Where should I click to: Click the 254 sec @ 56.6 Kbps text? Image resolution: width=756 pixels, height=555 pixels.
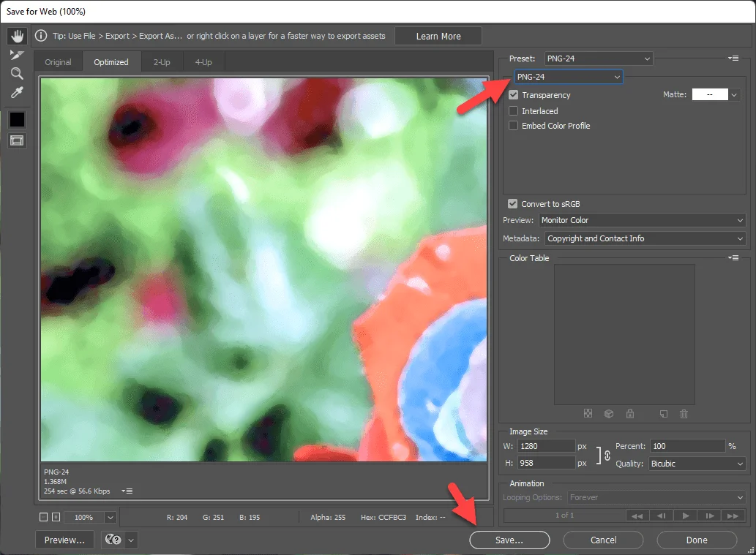tap(77, 491)
